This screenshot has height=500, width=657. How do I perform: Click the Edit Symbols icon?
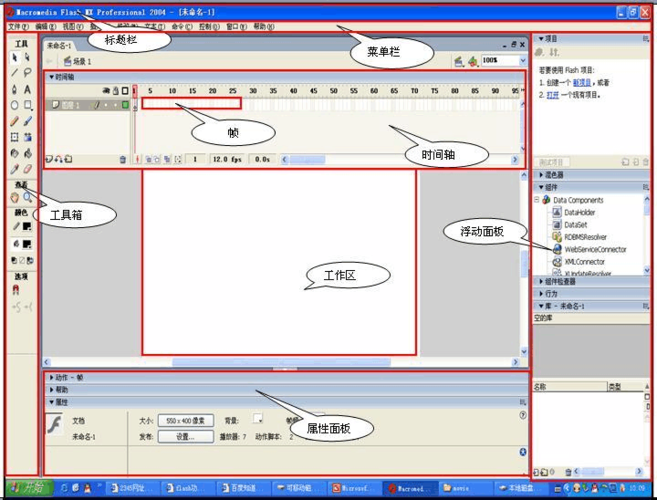coord(473,62)
